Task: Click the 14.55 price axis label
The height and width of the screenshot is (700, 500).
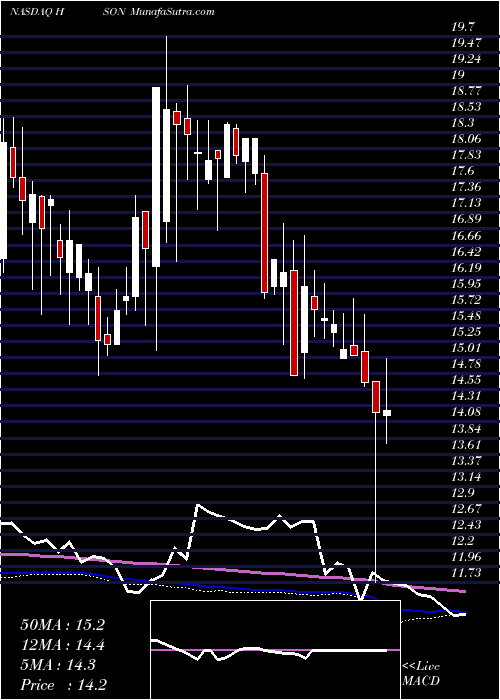Action: coord(465,380)
